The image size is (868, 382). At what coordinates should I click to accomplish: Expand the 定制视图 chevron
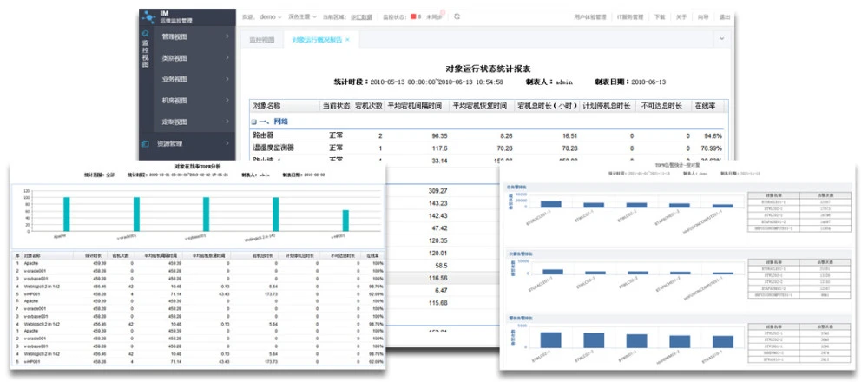227,122
